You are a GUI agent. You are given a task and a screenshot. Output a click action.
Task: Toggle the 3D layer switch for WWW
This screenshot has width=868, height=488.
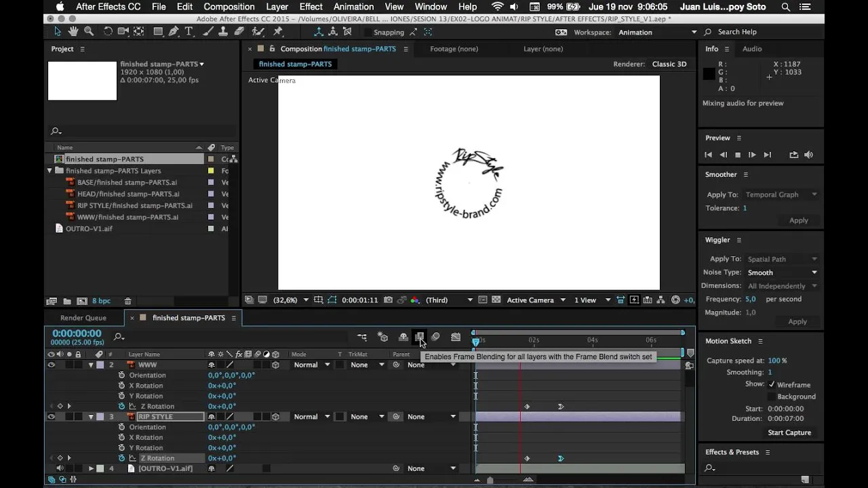(275, 365)
